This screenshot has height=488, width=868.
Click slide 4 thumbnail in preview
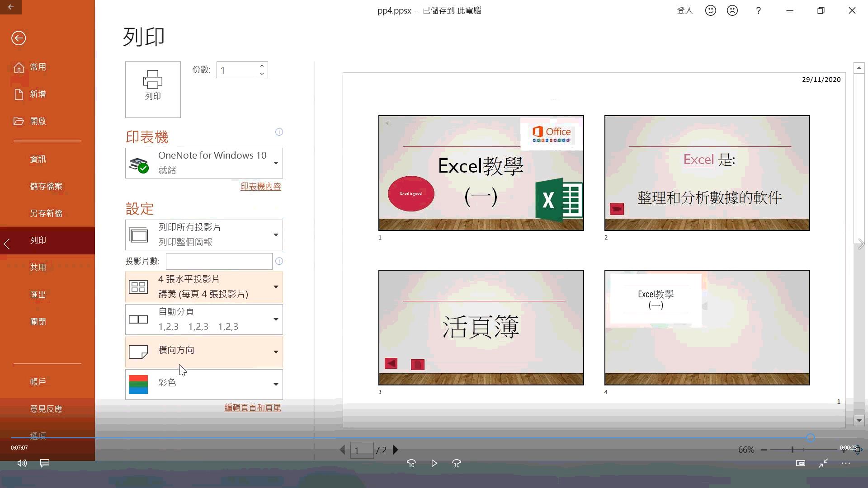point(707,328)
